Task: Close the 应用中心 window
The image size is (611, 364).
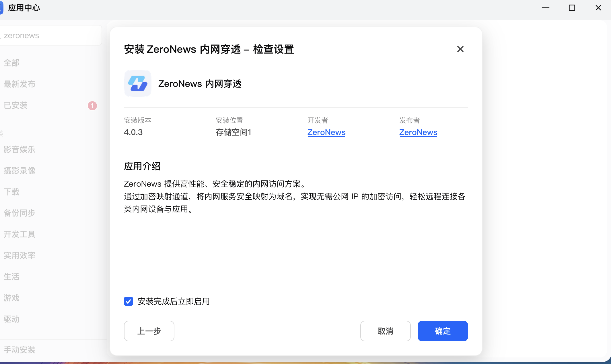Action: (x=598, y=8)
